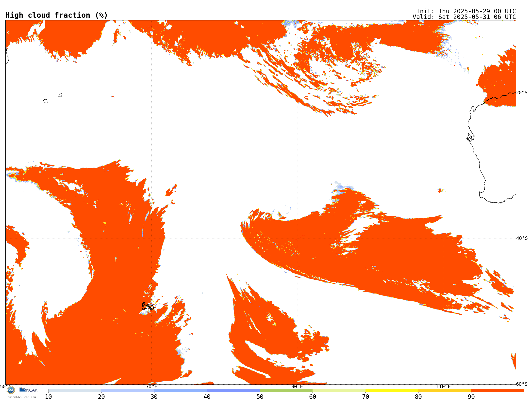Pick the blue 30-40 colorbar segment

[x=181, y=391]
